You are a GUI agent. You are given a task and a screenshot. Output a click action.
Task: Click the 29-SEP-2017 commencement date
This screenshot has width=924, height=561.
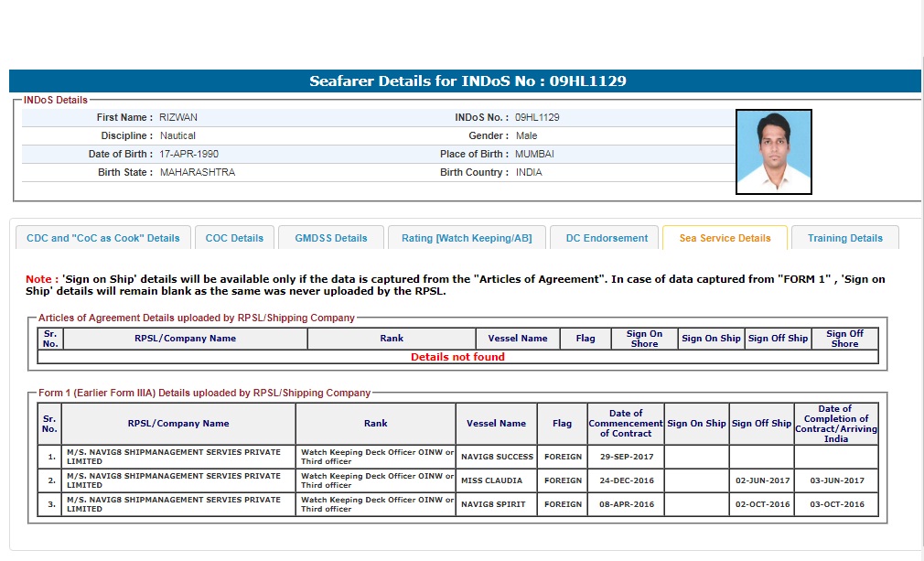626,457
